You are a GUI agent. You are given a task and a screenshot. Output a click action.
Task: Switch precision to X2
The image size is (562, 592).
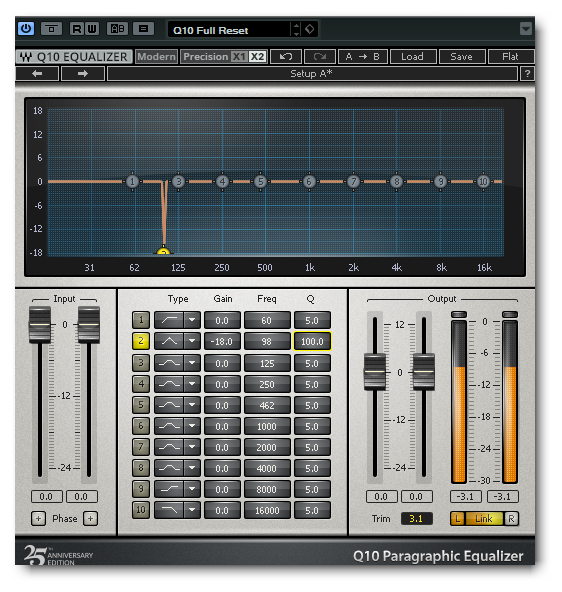coord(258,57)
